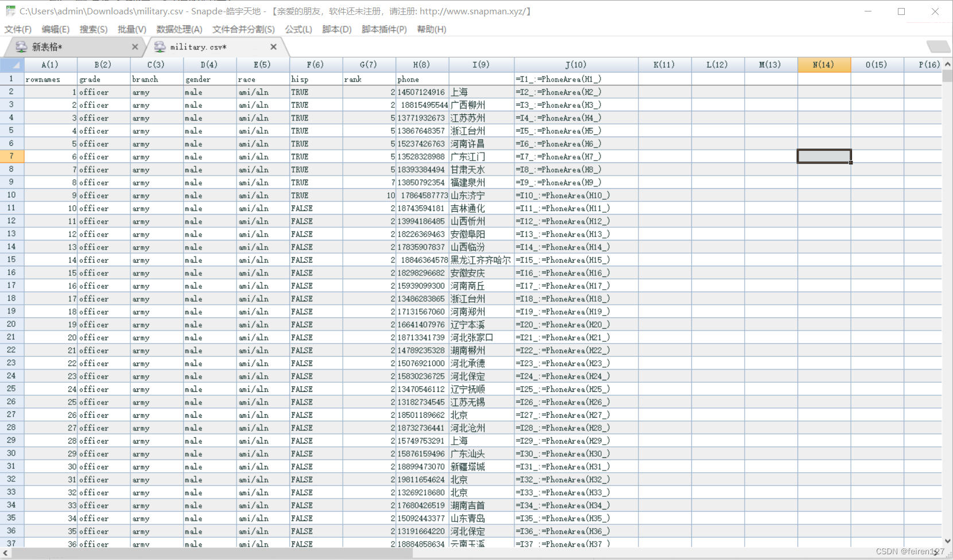Viewport: 953px width, 560px height.
Task: Click the tab list button at the right of the tab bar
Action: [x=938, y=47]
